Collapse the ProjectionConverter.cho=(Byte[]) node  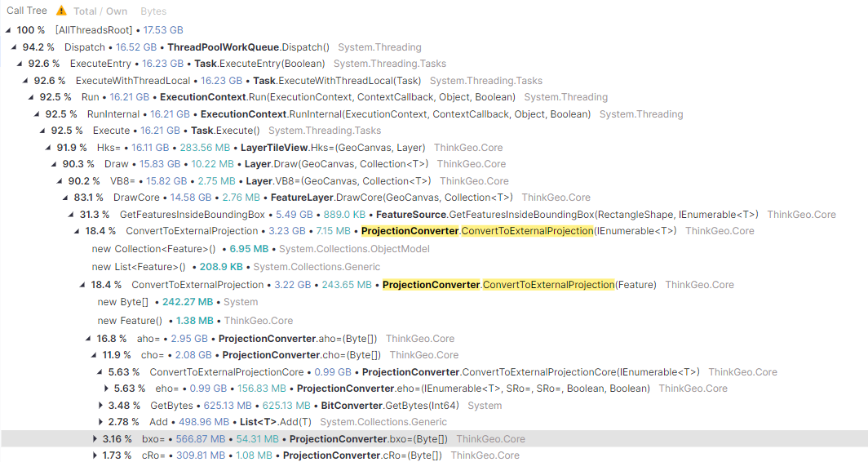pos(94,355)
